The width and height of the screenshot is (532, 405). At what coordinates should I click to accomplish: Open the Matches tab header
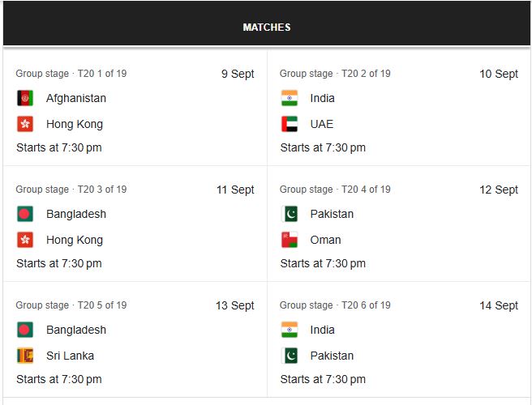tap(266, 28)
